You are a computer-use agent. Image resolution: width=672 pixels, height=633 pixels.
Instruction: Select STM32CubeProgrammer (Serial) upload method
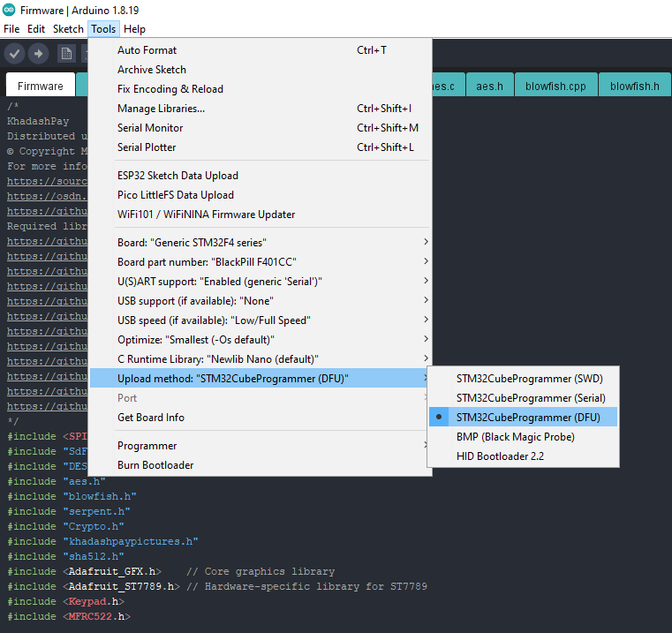coord(523,398)
